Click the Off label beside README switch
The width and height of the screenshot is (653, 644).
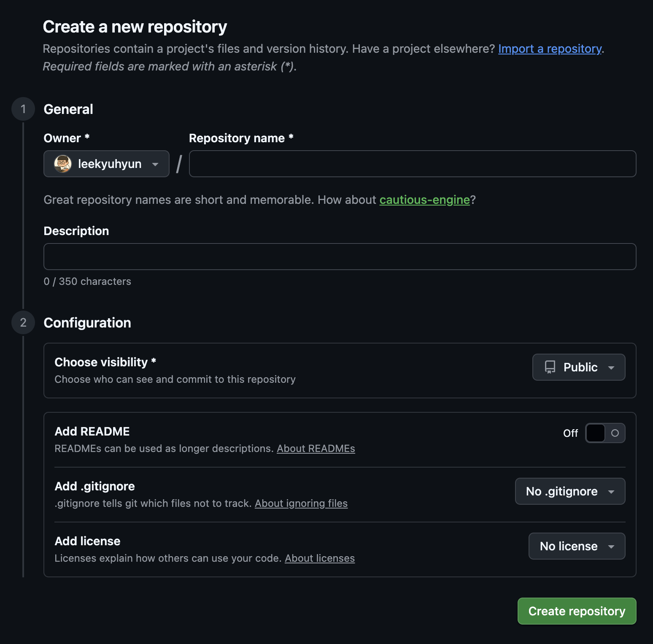pos(570,433)
